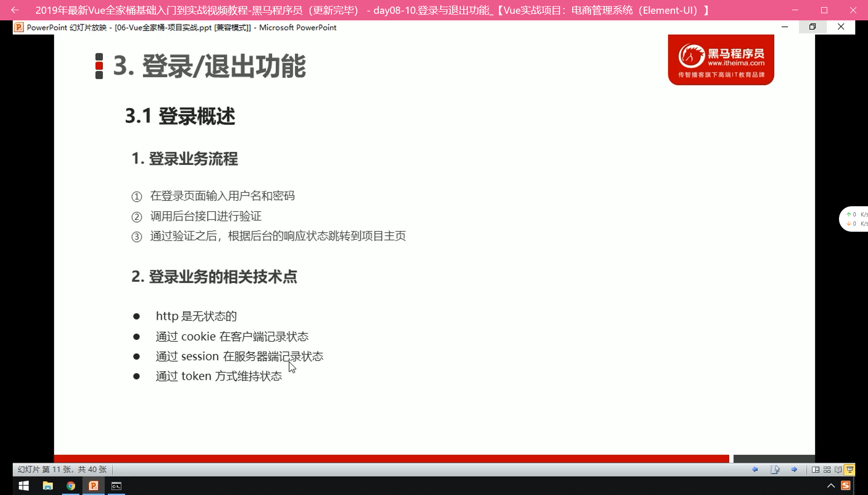The image size is (868, 495).
Task: Open the slide show options menu icon
Action: tap(775, 470)
